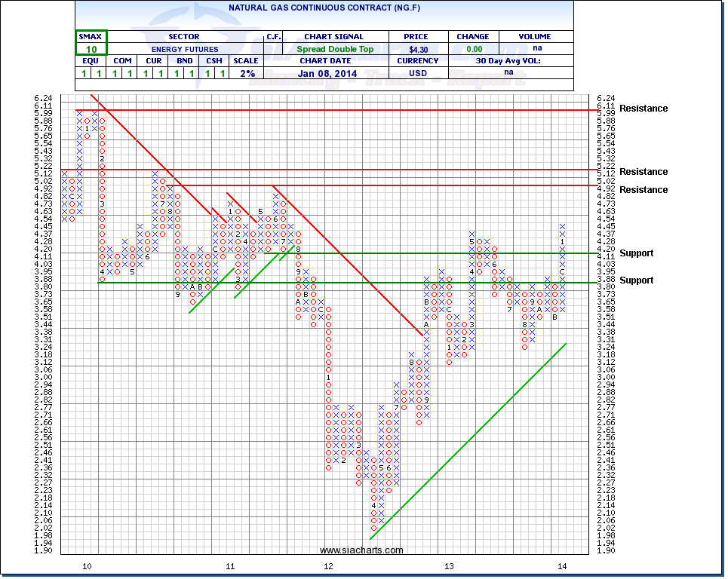
Task: Click the CSH column header
Action: tap(213, 61)
